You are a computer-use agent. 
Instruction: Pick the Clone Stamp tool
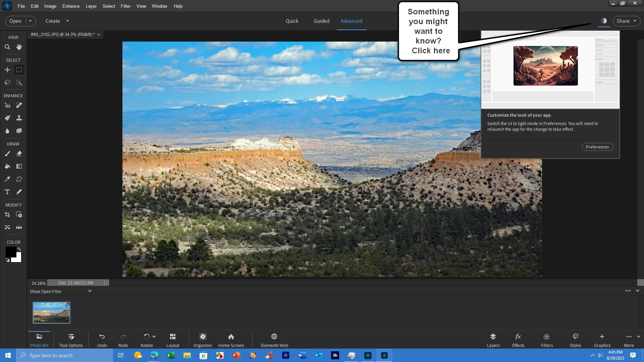click(x=19, y=118)
